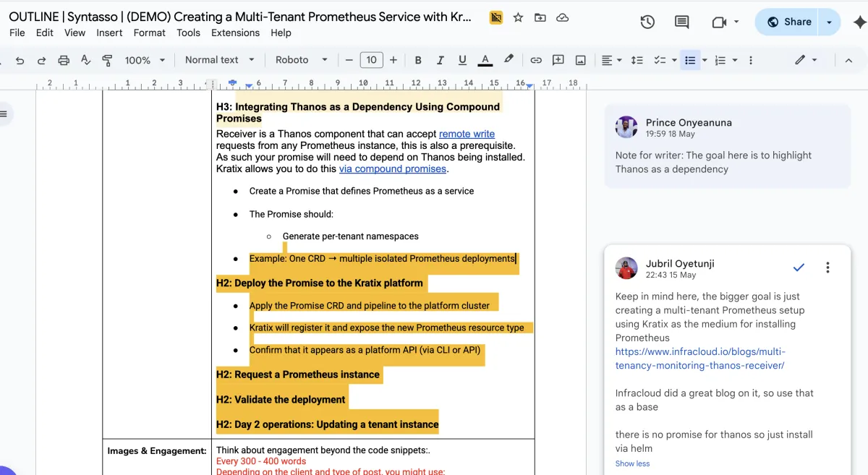Follow the 'remote write' link
Screen dimensions: 868x475
point(467,134)
